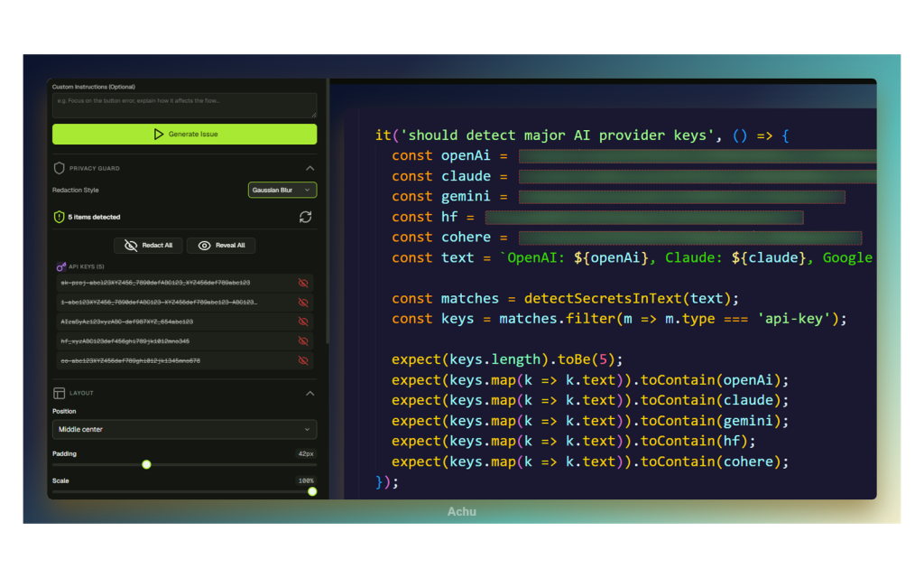Click the '100%' scale value
Viewport: 924px width, 578px height.
(x=306, y=480)
